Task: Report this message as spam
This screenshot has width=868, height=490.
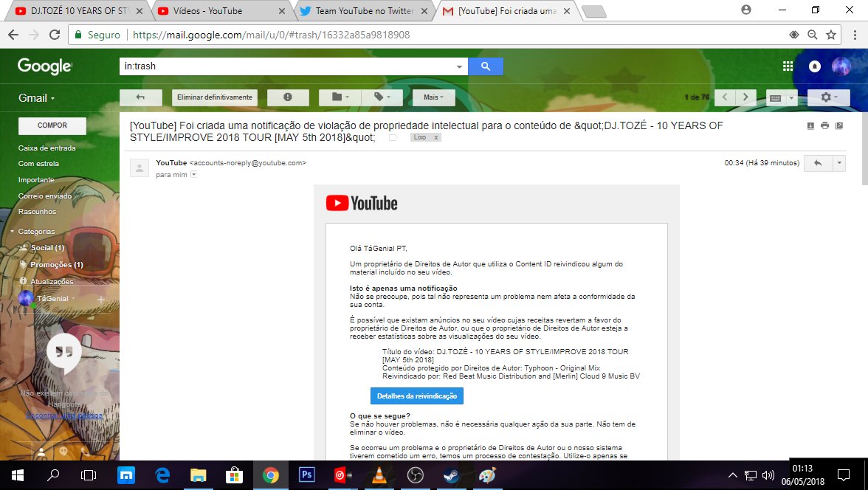Action: pyautogui.click(x=288, y=97)
